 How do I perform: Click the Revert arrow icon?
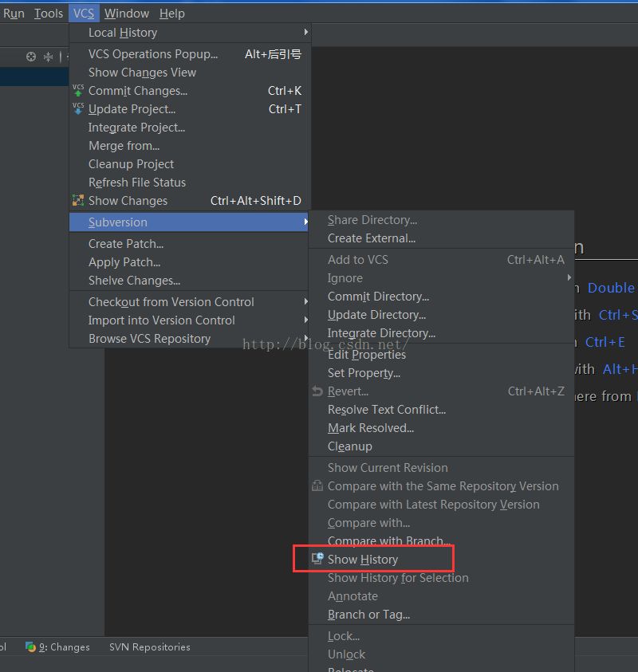317,391
